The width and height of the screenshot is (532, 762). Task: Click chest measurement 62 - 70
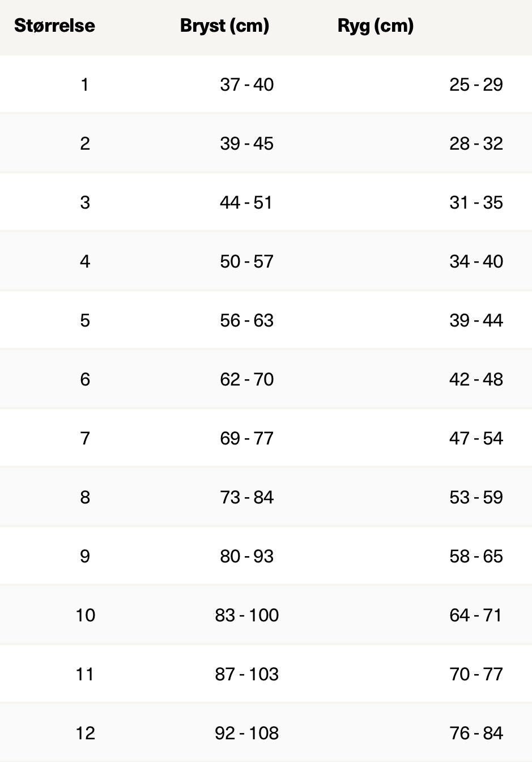point(246,379)
